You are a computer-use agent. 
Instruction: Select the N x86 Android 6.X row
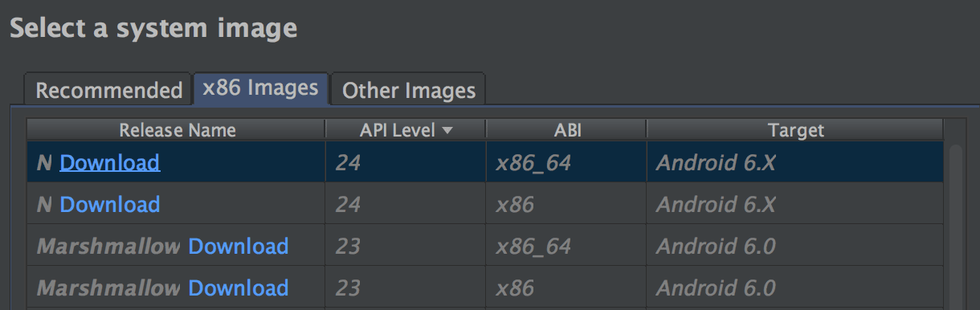click(x=485, y=204)
